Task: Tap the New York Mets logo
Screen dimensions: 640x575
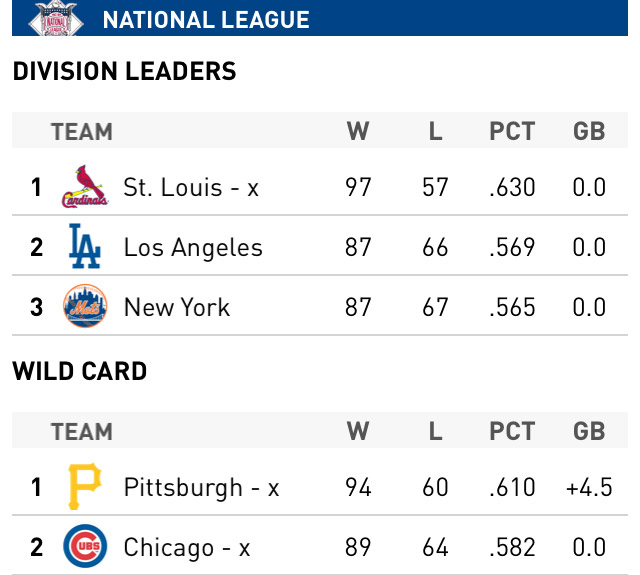Action: click(84, 307)
